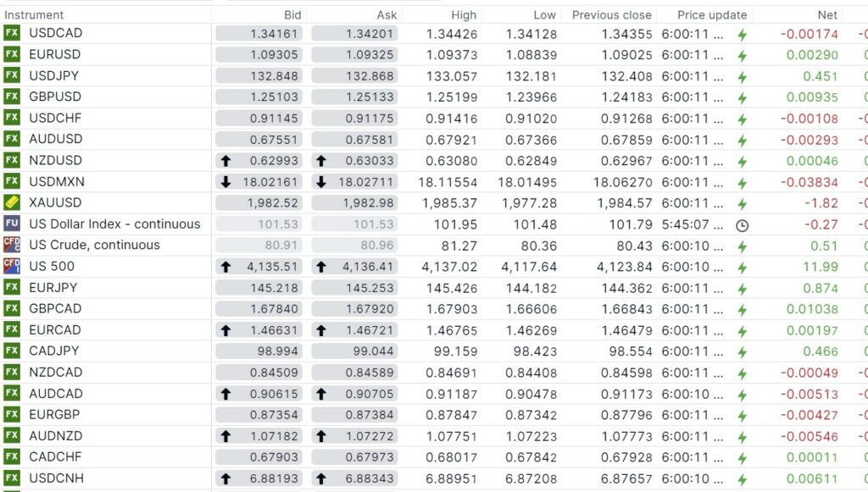Viewport: 868px width, 492px height.
Task: Sort by the Instrument column header
Action: point(34,14)
